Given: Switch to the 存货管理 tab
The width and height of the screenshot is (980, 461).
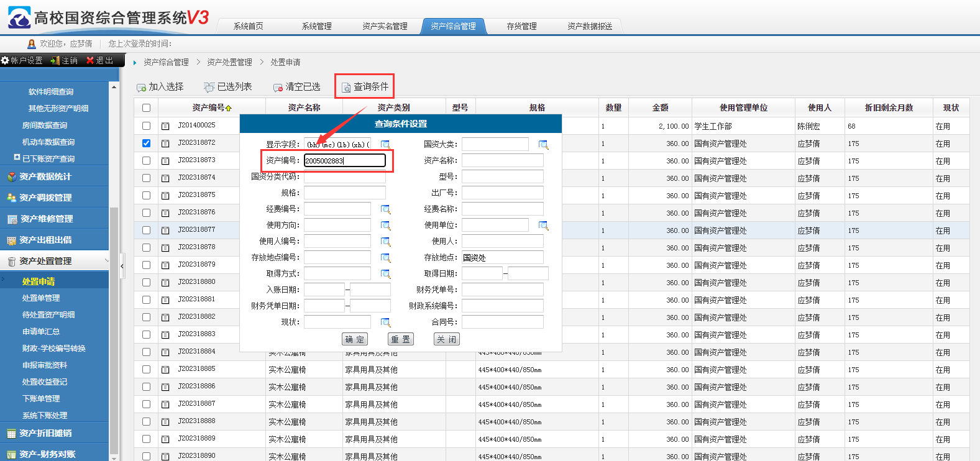Looking at the screenshot, I should (x=521, y=26).
